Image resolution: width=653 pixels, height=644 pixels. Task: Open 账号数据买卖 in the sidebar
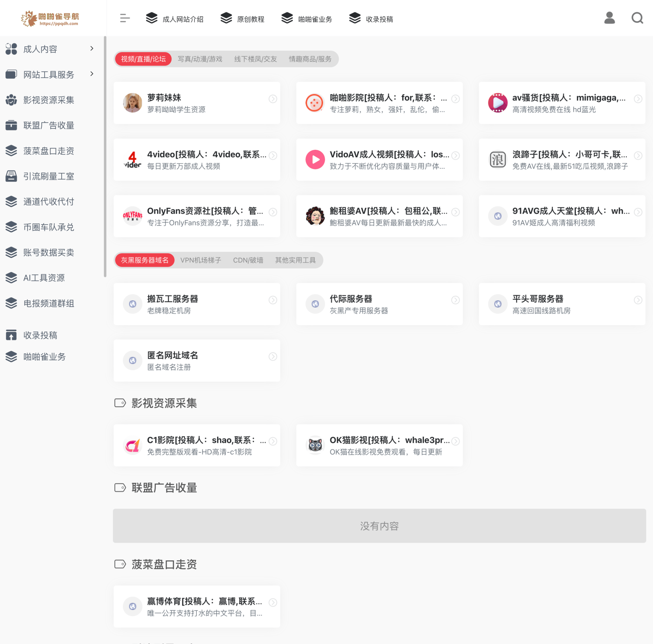(x=49, y=253)
